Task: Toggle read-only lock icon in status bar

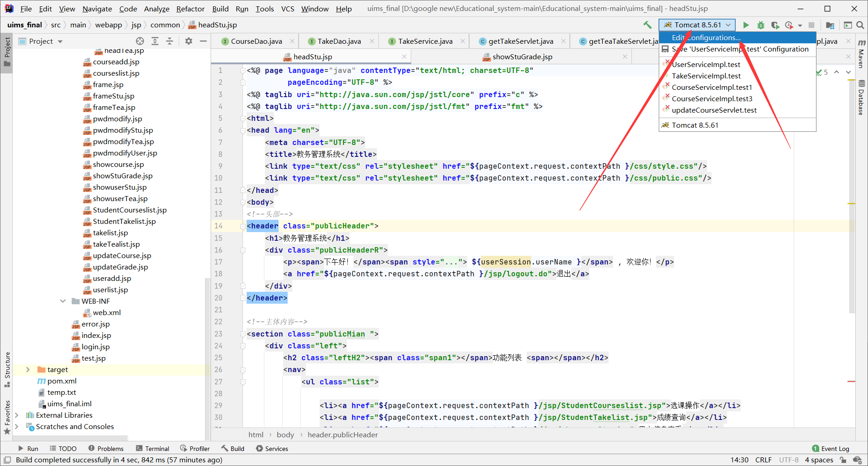Action: pyautogui.click(x=843, y=460)
